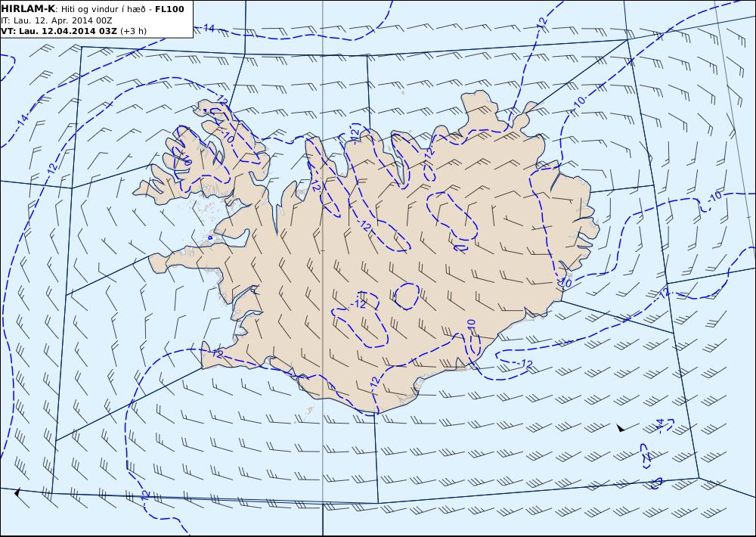Click the 'VT: Lau. 12.04.2014 03Z' valid time line
The height and width of the screenshot is (537, 756).
[x=59, y=31]
